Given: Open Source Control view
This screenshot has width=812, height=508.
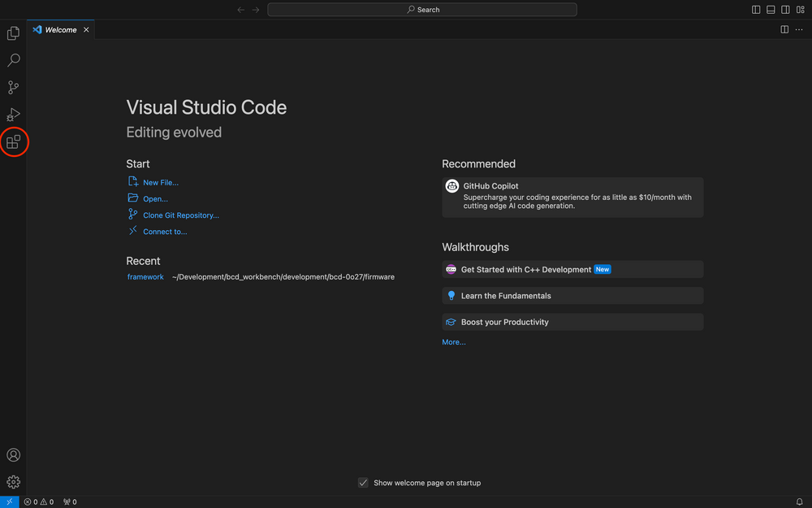Looking at the screenshot, I should point(13,88).
